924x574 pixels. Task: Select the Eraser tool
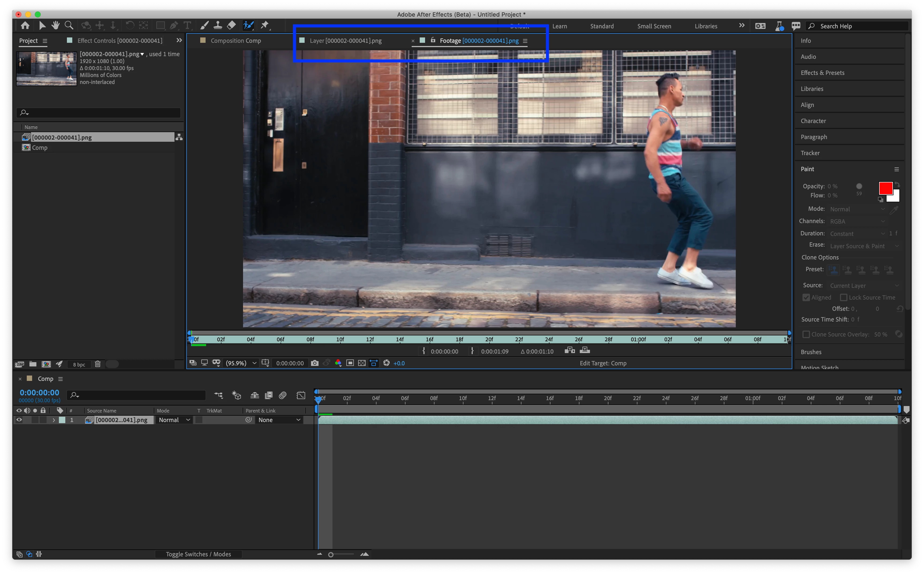231,25
